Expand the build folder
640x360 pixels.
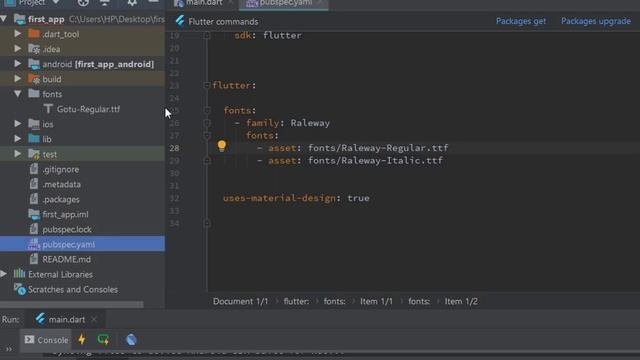point(18,78)
